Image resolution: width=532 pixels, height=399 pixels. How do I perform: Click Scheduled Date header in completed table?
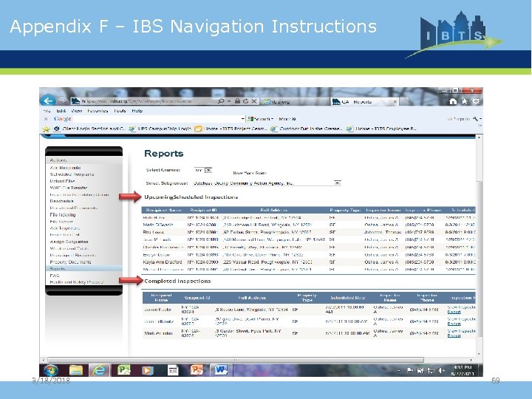coord(348,298)
